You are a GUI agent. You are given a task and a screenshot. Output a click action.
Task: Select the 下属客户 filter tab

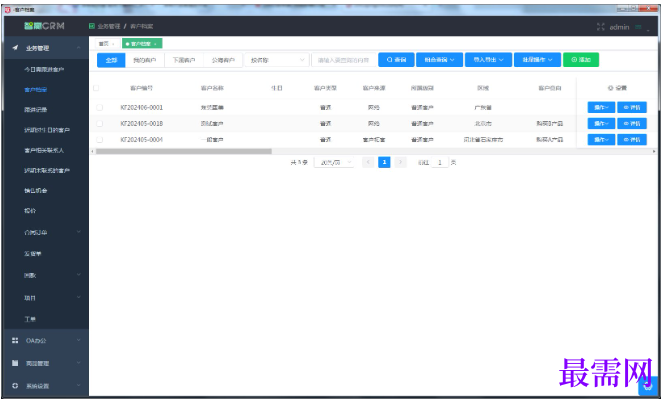[x=184, y=60]
